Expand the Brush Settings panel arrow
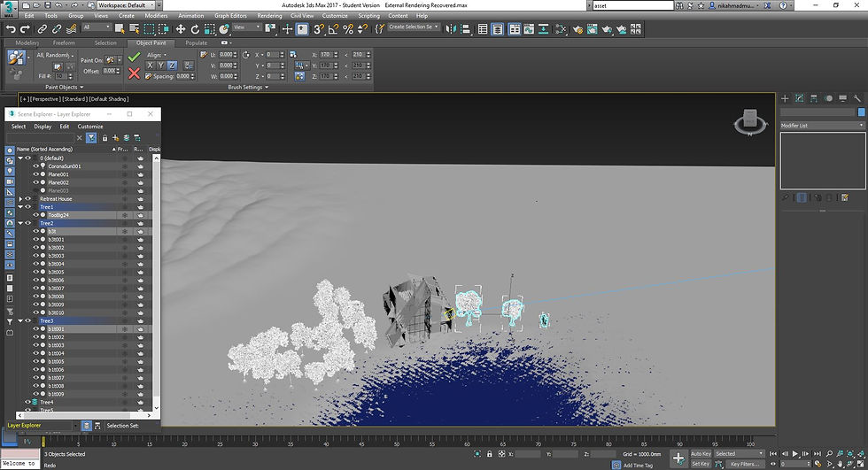 (267, 88)
